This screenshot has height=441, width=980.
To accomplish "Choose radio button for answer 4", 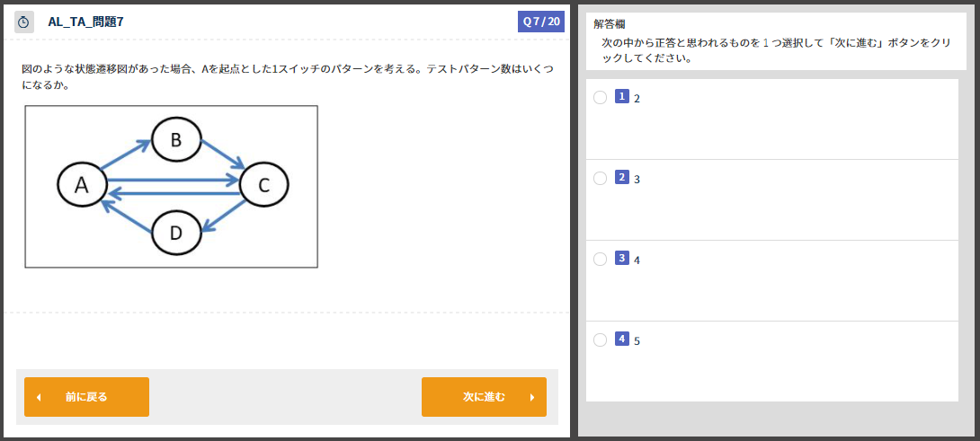I will pyautogui.click(x=600, y=260).
